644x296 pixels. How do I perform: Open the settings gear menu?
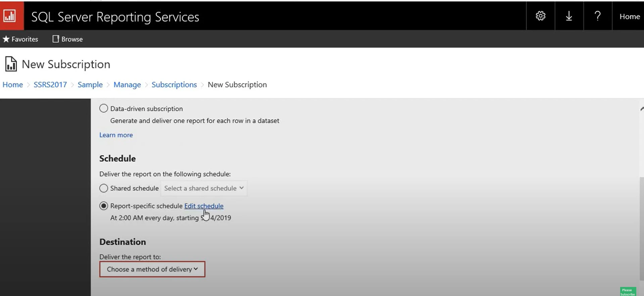540,16
